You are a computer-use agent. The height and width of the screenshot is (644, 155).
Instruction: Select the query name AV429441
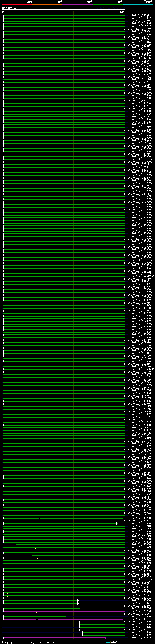(9, 8)
